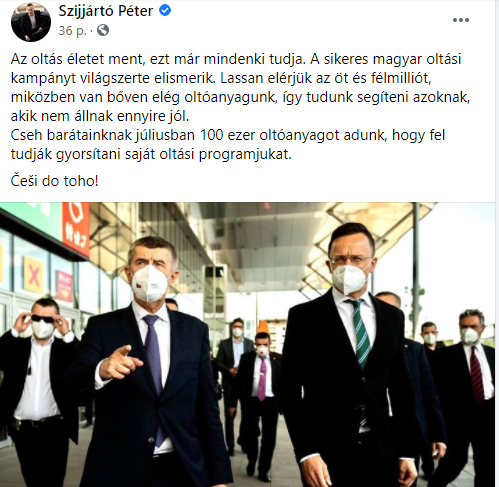Click the text 'akik nem állnak ennyire jól.'
Screen dimensions: 499x487
100,116
